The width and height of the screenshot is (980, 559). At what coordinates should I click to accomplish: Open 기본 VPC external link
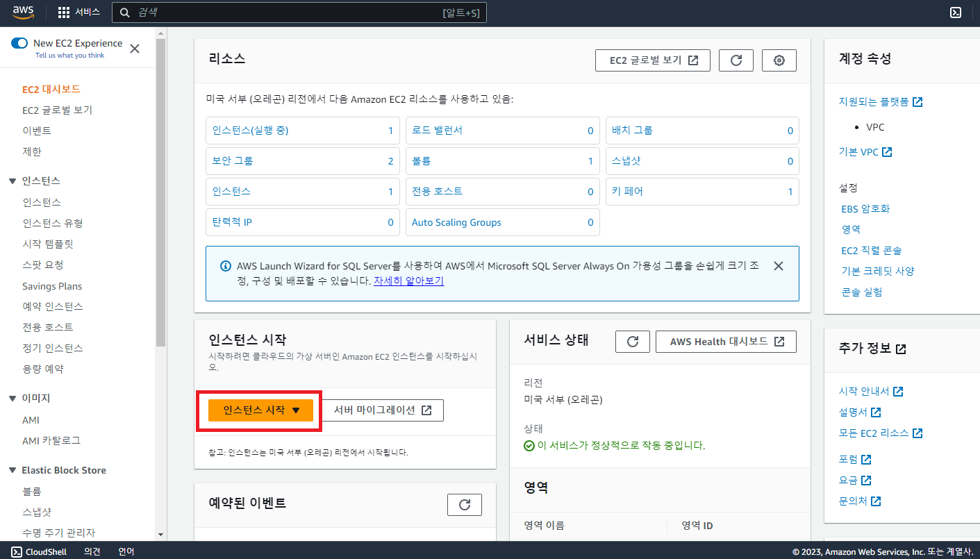[865, 152]
